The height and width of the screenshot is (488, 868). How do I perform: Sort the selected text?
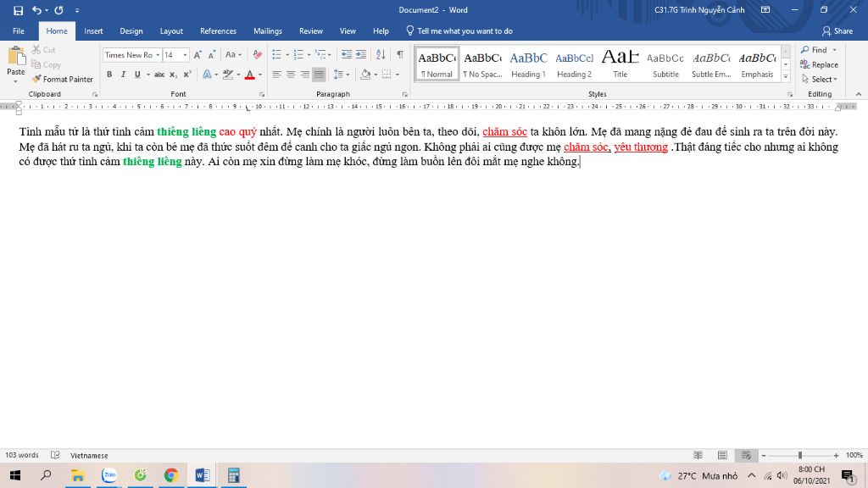click(381, 55)
